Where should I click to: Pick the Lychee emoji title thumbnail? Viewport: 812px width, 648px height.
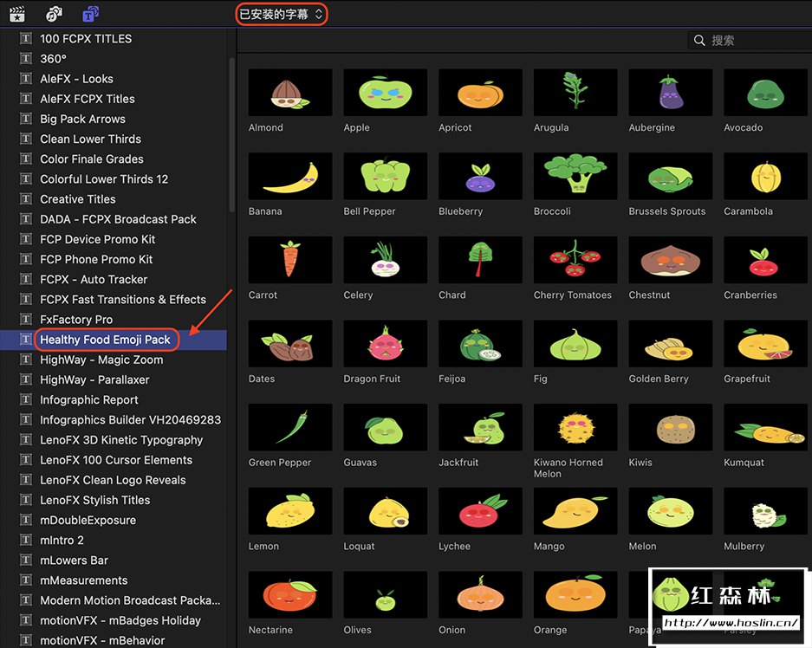(x=481, y=511)
